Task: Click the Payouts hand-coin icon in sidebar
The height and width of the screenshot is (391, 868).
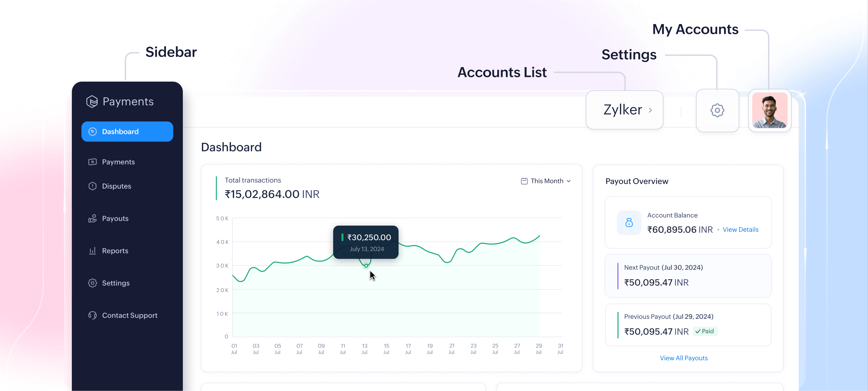Action: point(92,218)
